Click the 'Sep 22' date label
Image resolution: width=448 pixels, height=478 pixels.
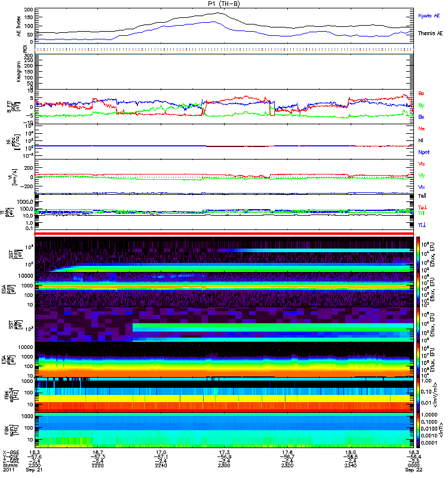point(413,470)
